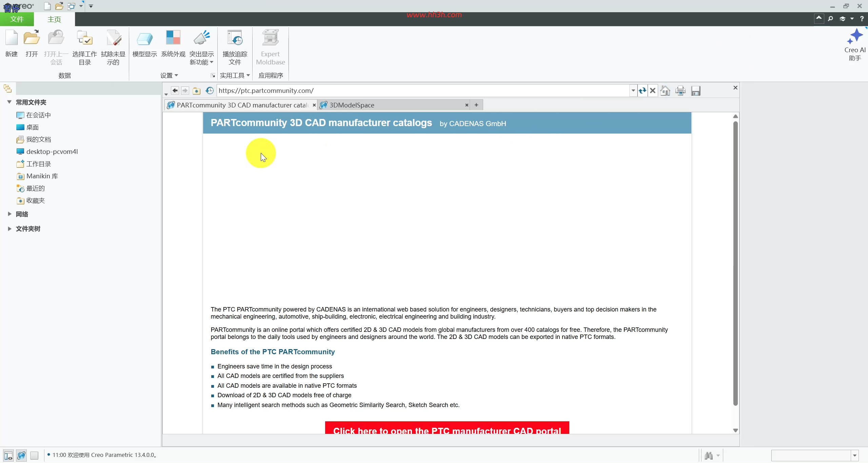Open the 在会话中 folder
Viewport: 868px width, 463px height.
pos(33,115)
